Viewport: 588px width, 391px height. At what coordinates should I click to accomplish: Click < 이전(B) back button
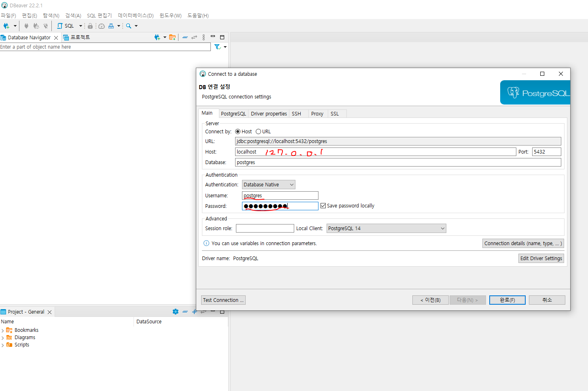[431, 300]
